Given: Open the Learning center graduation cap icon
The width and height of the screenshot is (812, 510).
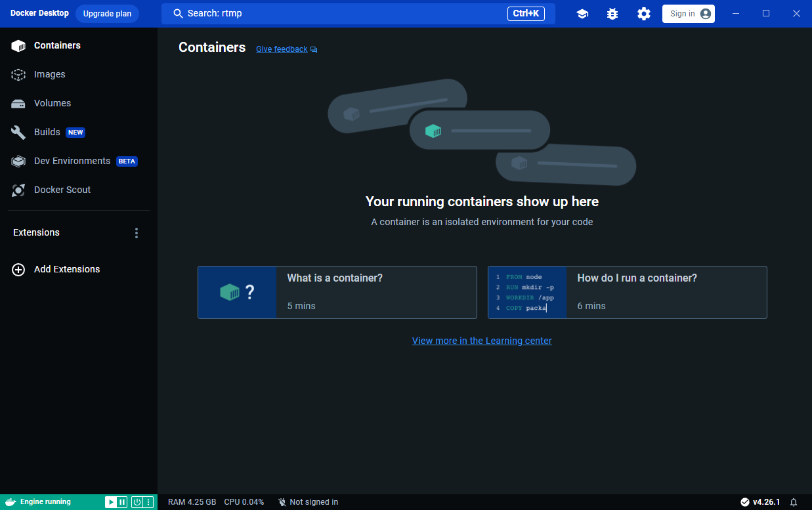Looking at the screenshot, I should click(582, 14).
